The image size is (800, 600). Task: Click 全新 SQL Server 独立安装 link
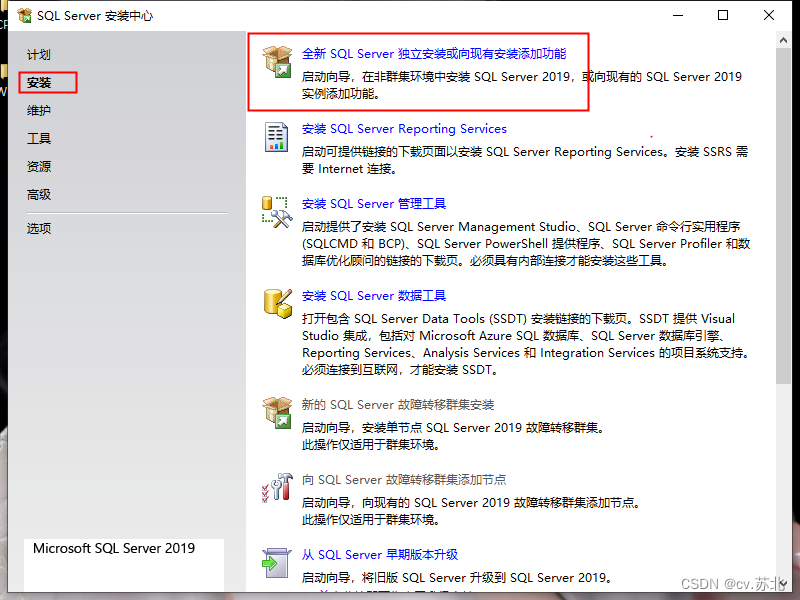click(x=434, y=54)
